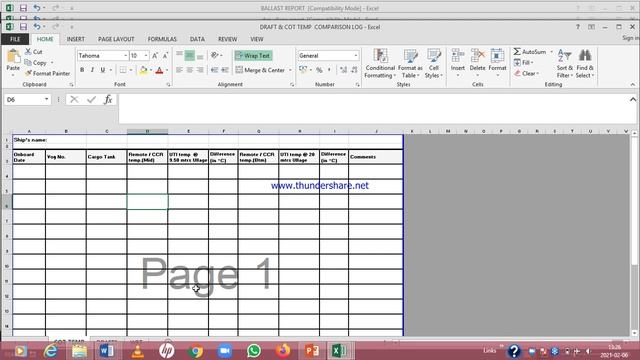Align text to the left

(x=180, y=70)
